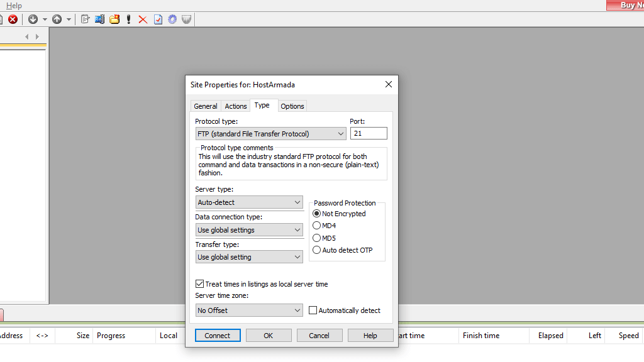
Task: Click the red X delete toolbar icon
Action: click(142, 19)
